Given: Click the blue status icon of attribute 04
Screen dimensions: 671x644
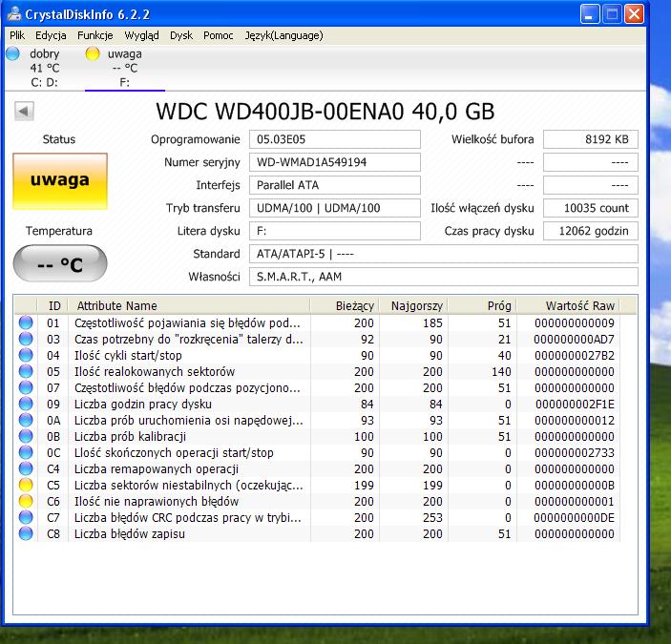Looking at the screenshot, I should (26, 355).
